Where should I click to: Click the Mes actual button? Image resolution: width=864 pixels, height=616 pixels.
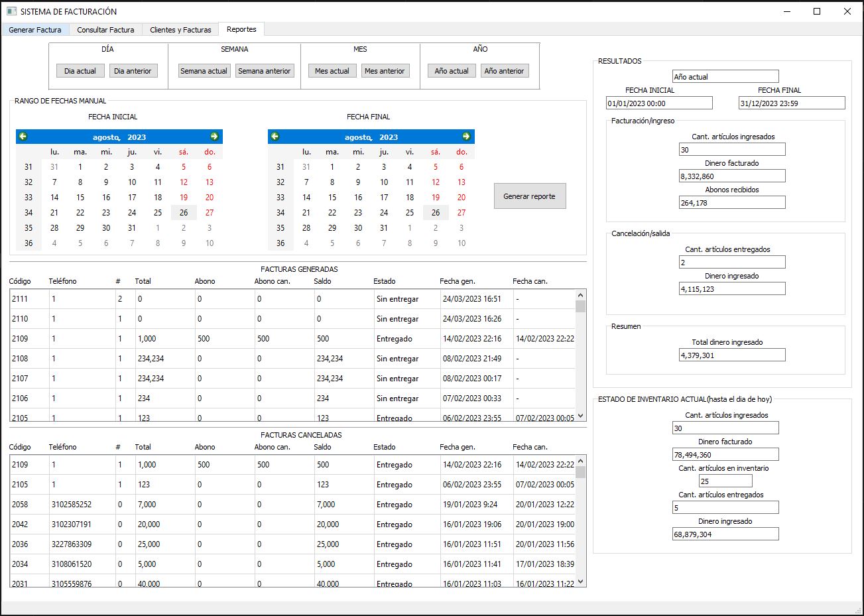pos(332,71)
